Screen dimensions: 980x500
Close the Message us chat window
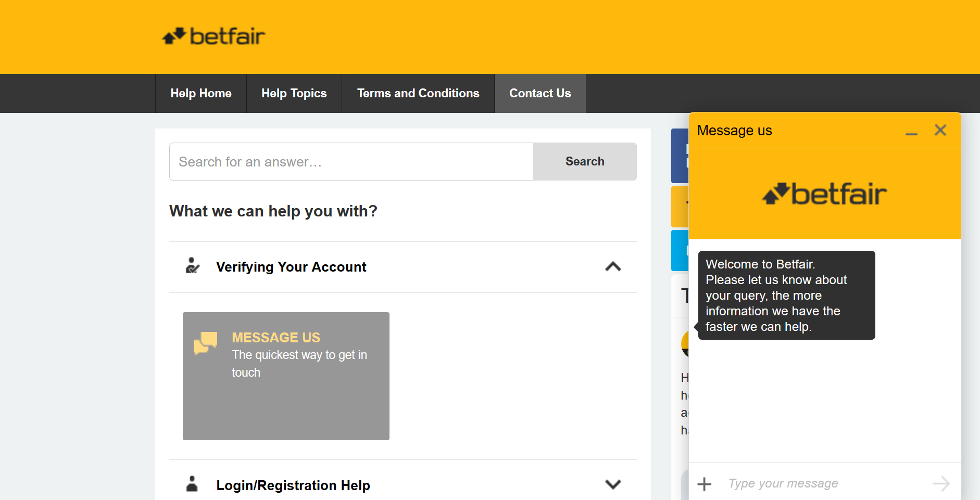coord(940,130)
